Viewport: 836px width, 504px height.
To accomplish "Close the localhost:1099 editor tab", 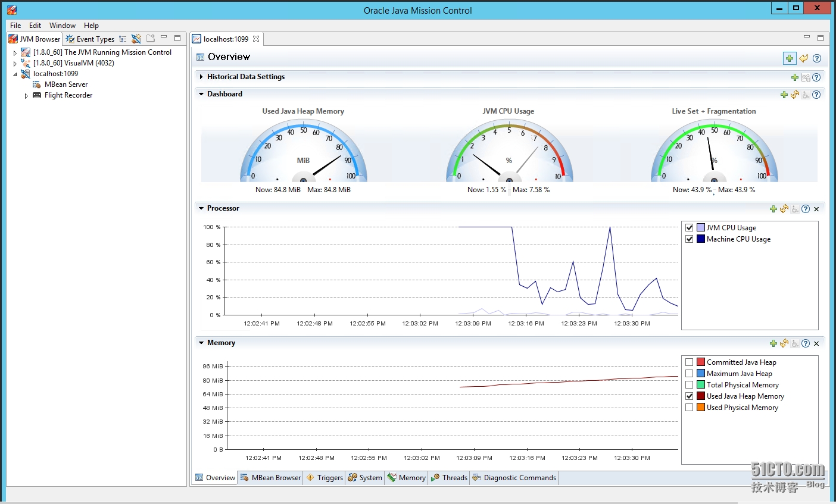I will [256, 39].
